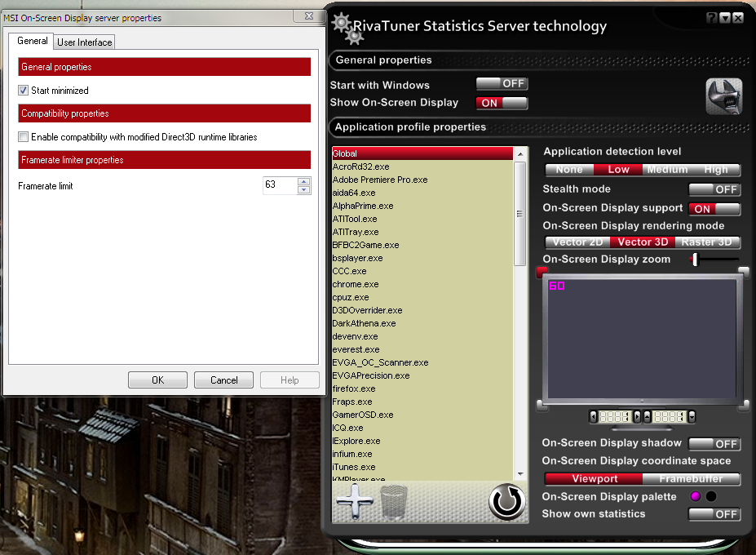The image size is (756, 555).
Task: Switch to User Interface tab
Action: click(x=84, y=42)
